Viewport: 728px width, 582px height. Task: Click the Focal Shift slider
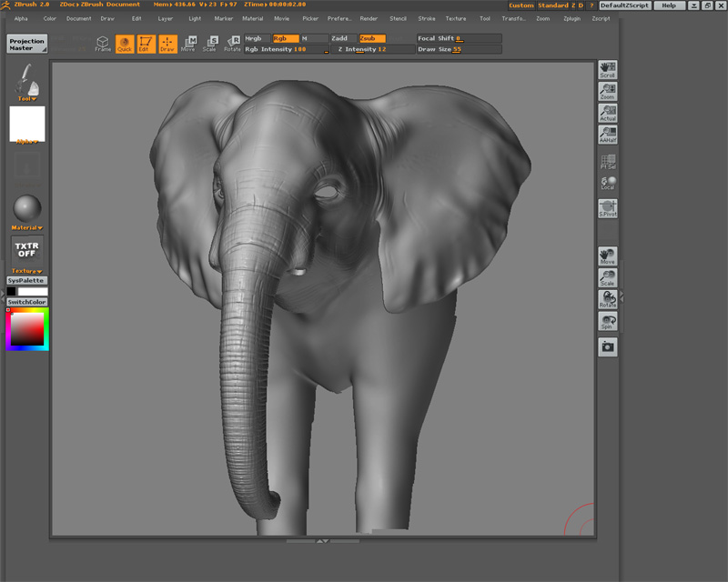pos(459,38)
